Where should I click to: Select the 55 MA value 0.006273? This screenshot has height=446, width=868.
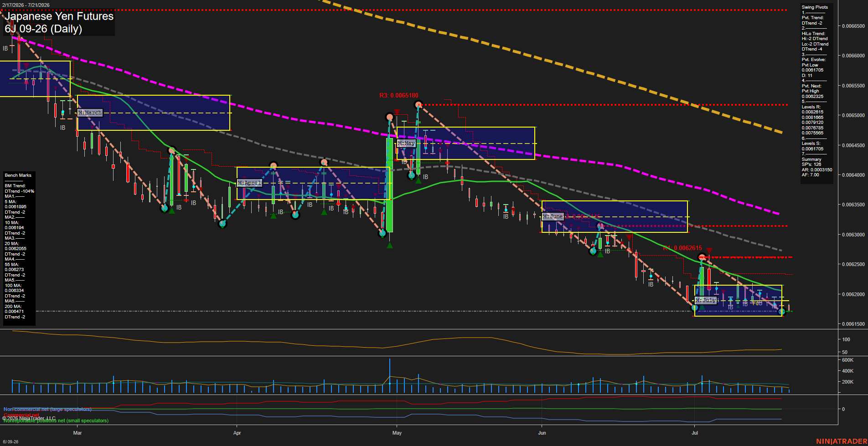14,270
